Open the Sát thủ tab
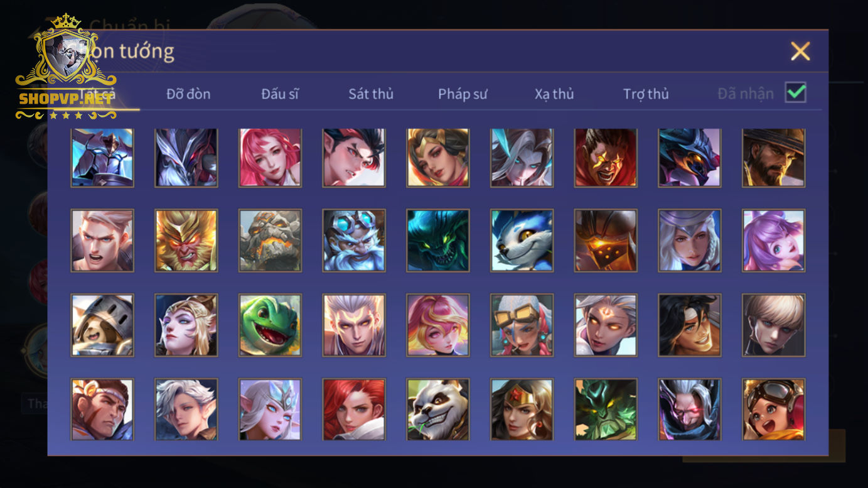Screen dimensions: 868x488 pos(371,94)
